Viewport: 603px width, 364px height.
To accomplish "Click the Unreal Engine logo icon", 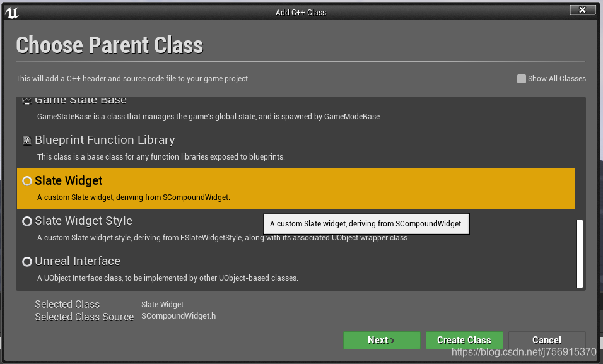I will point(13,11).
